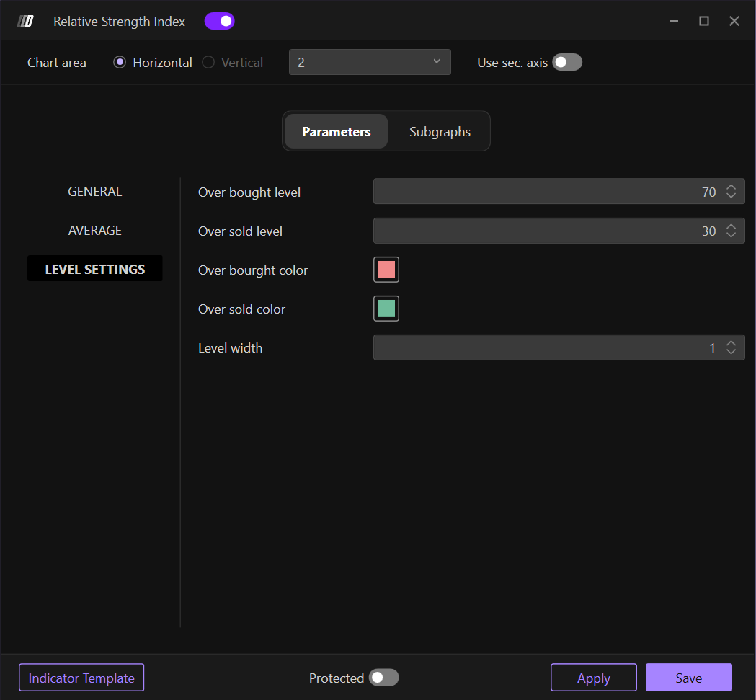Increase Level width with up arrow
Image resolution: width=756 pixels, height=700 pixels.
[x=731, y=344]
